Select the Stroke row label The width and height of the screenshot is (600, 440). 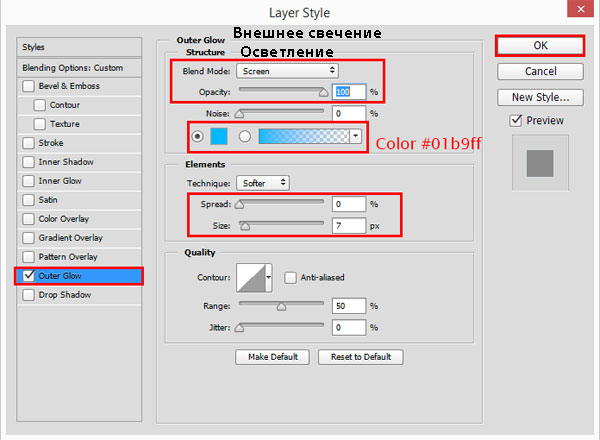pyautogui.click(x=51, y=143)
